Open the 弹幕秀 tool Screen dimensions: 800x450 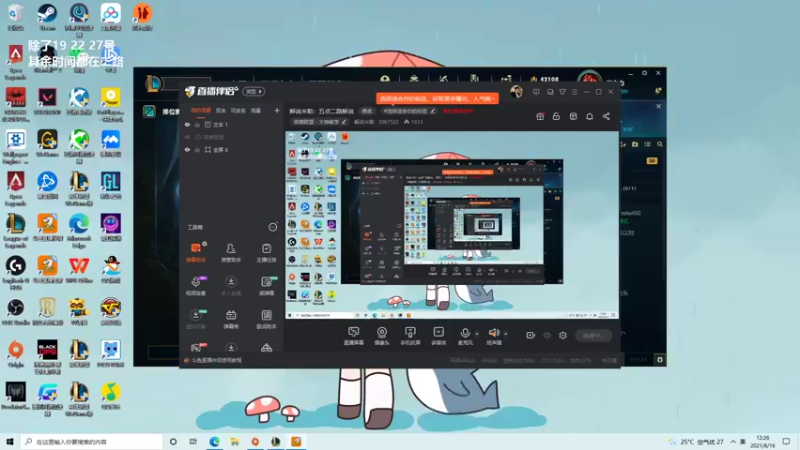[x=231, y=319]
